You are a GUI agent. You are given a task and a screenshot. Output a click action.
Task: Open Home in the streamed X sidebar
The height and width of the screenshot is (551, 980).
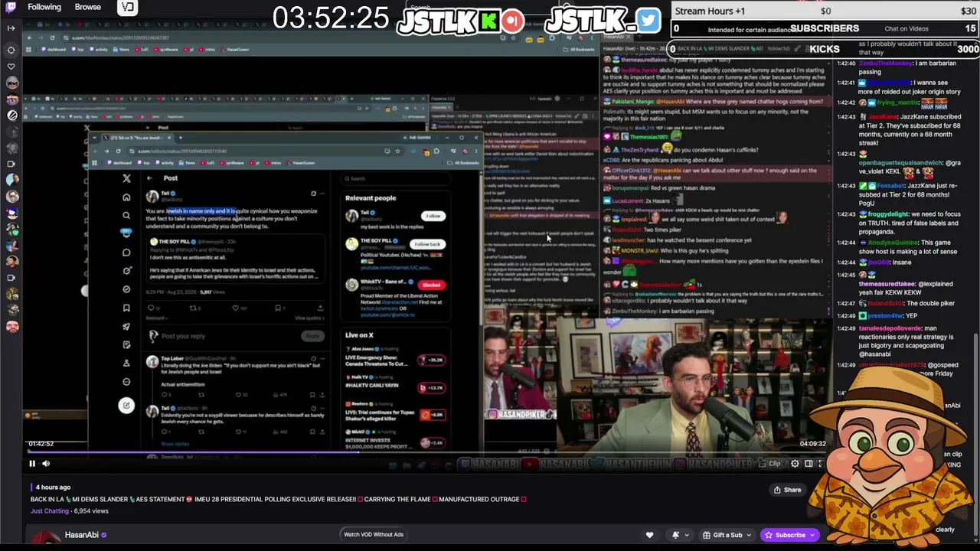[126, 197]
